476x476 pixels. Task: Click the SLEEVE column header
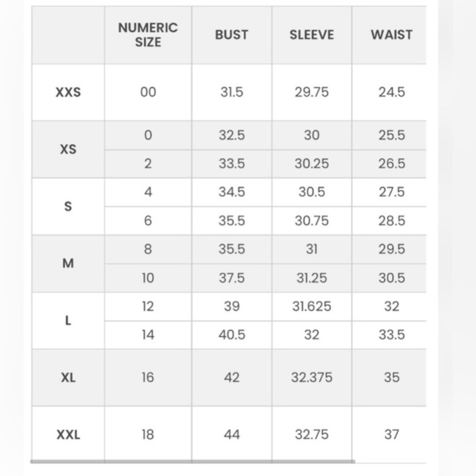[x=312, y=35]
